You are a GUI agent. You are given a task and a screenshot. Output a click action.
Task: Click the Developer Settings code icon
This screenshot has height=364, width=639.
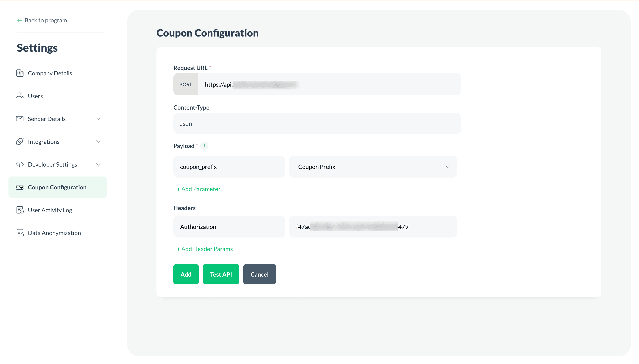(20, 164)
